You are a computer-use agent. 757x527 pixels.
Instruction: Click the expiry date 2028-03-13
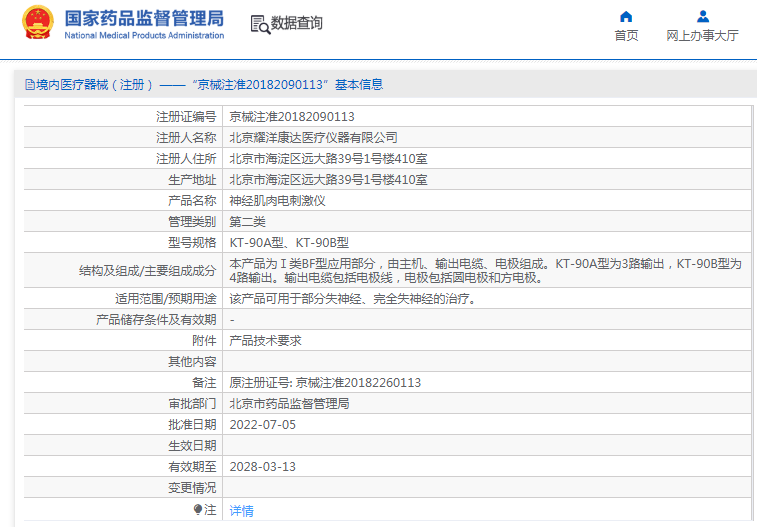coord(263,466)
